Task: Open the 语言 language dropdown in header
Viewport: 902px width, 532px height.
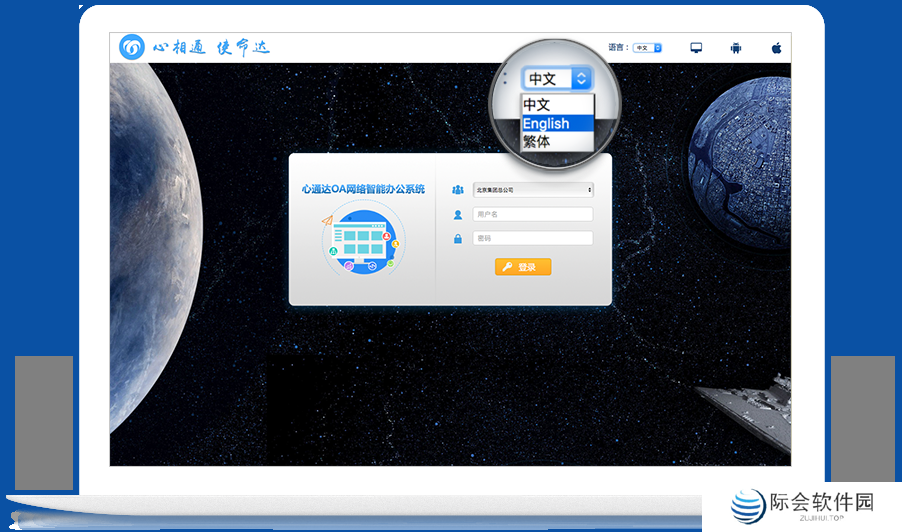Action: [x=646, y=47]
